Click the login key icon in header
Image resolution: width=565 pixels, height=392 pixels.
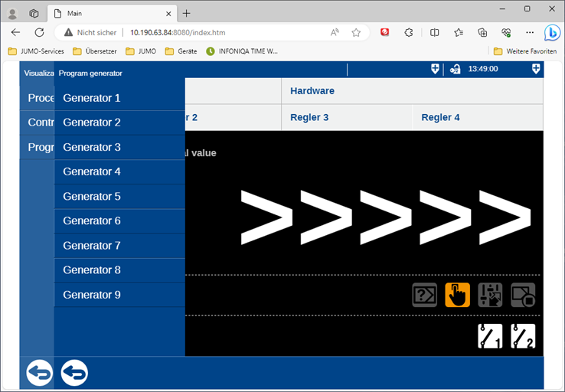tap(456, 69)
